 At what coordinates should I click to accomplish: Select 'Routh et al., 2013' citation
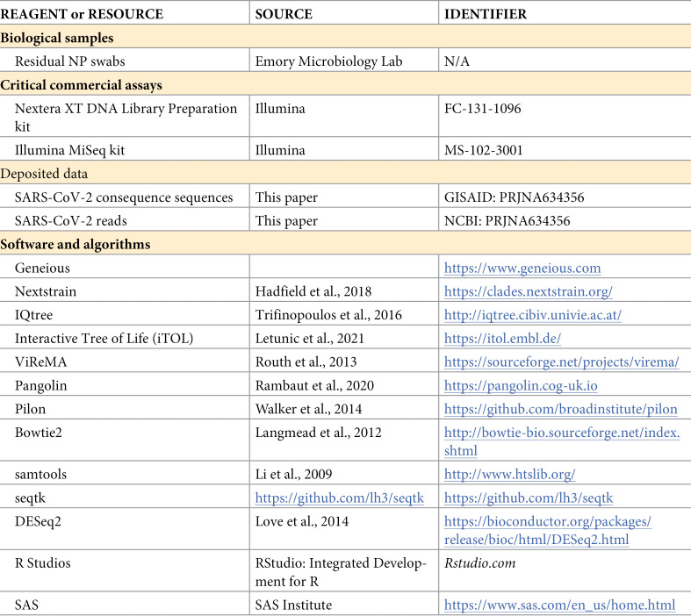[306, 362]
